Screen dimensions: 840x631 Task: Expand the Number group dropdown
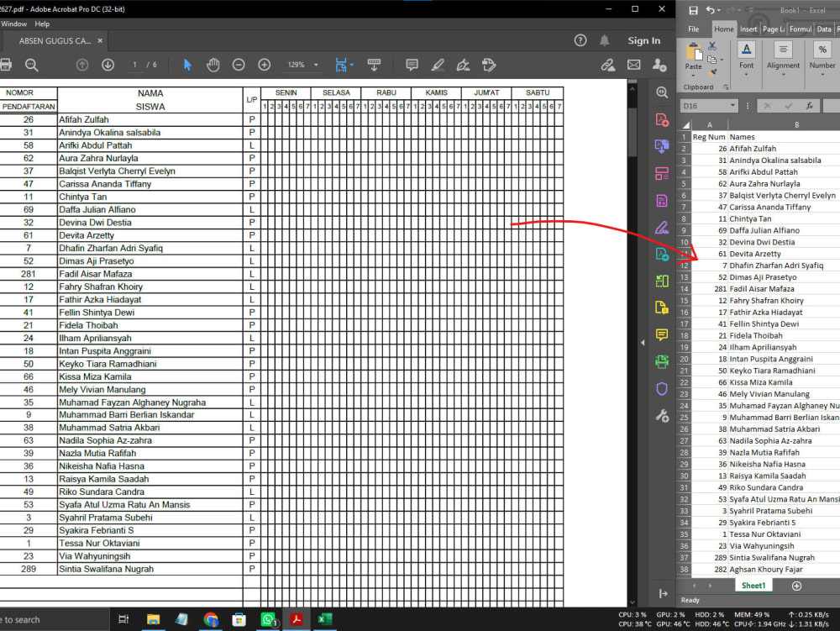[x=822, y=75]
